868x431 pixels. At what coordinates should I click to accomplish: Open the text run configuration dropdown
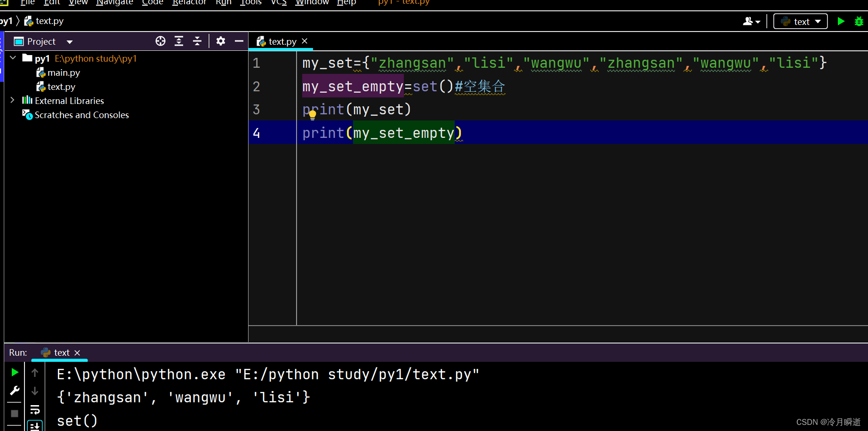click(x=800, y=21)
